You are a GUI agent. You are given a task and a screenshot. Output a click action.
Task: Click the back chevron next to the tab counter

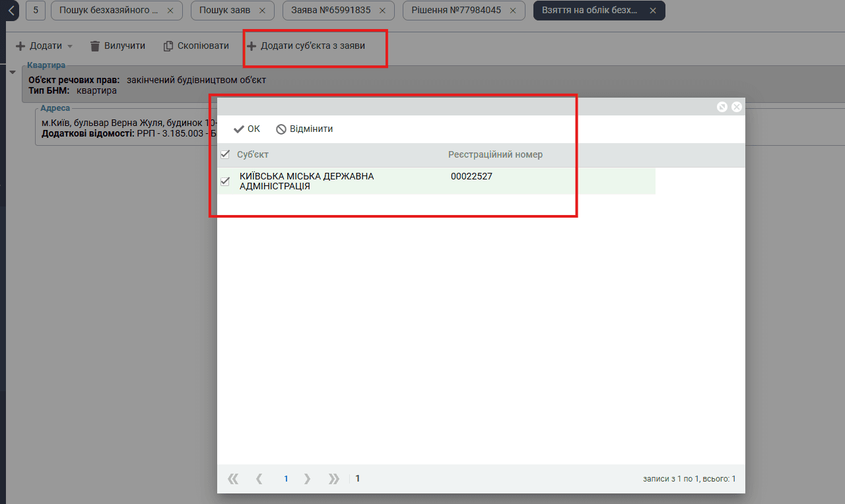(11, 11)
